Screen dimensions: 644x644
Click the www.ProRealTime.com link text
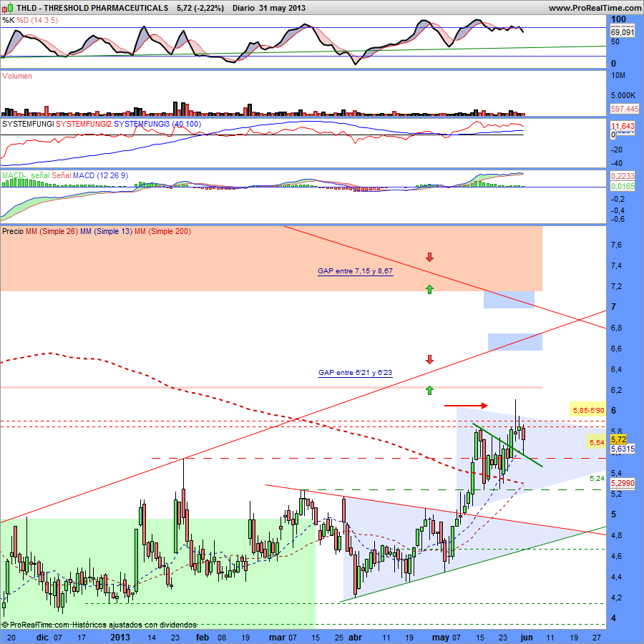pos(595,8)
